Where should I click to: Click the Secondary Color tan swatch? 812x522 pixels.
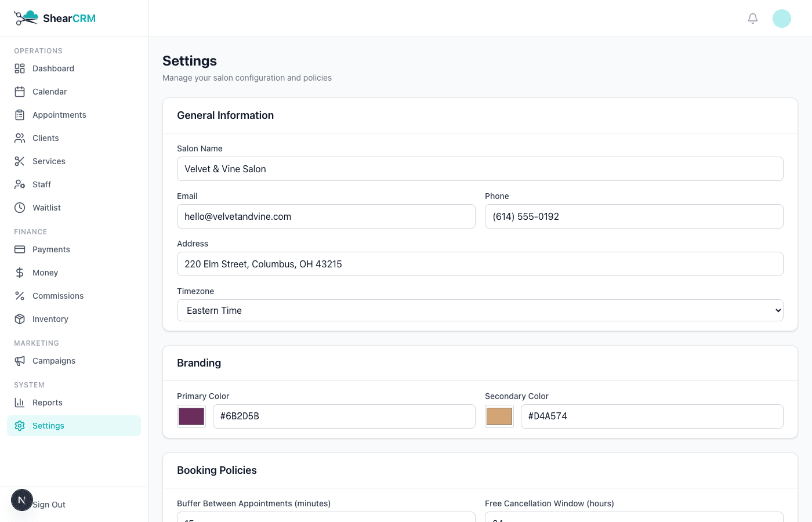click(x=499, y=416)
